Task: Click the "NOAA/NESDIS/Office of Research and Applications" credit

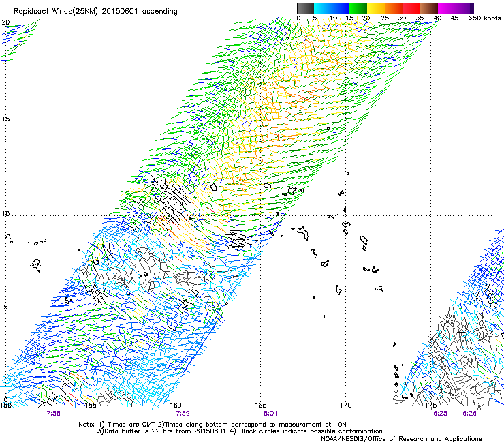Action: click(x=401, y=438)
